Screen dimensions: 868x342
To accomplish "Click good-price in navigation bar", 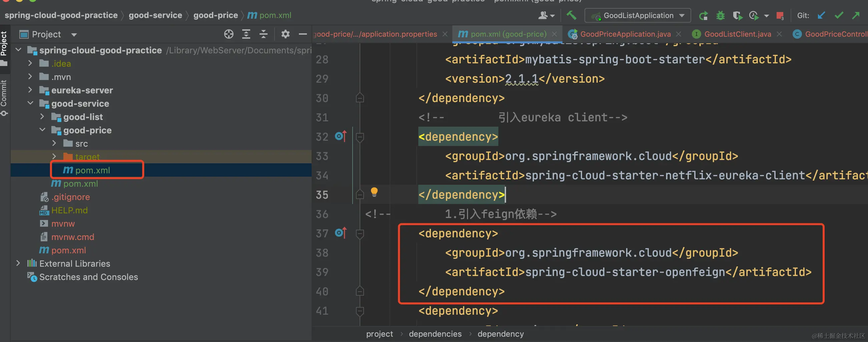I will tap(215, 15).
